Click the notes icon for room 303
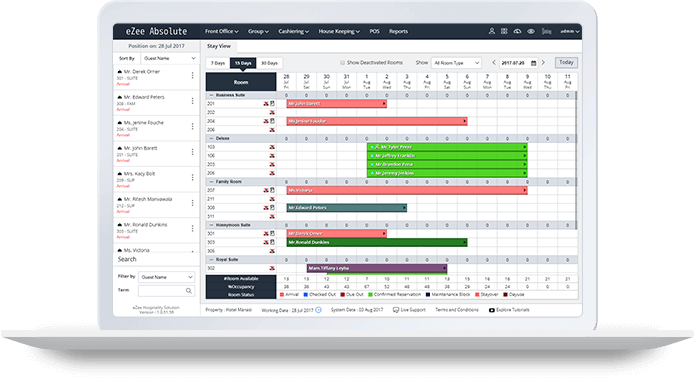Viewport: 694px width, 381px height. 272,242
